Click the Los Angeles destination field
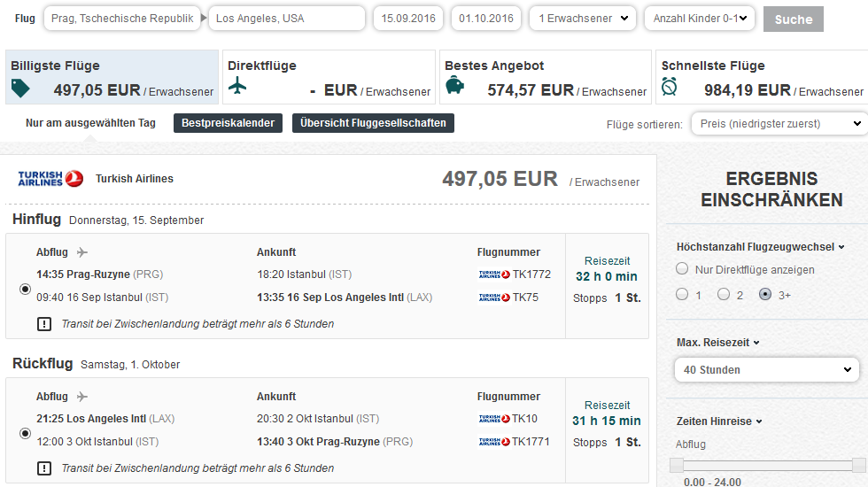868x487 pixels. coord(287,19)
